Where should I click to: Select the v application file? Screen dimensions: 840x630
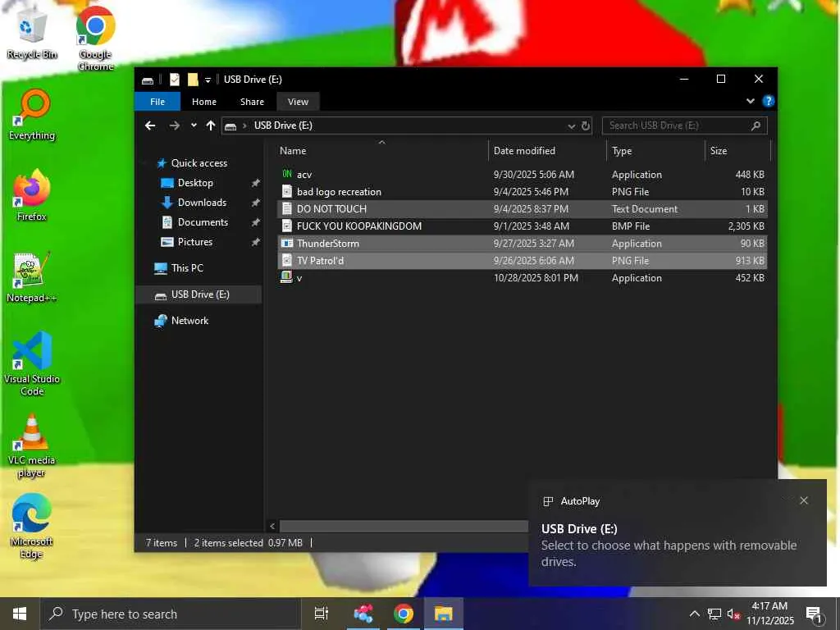(x=523, y=277)
